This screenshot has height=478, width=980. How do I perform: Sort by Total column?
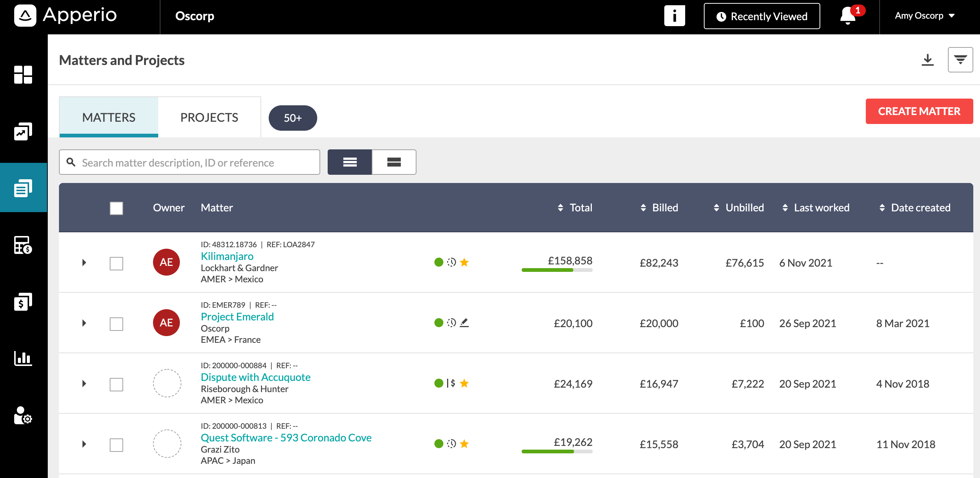(x=575, y=207)
